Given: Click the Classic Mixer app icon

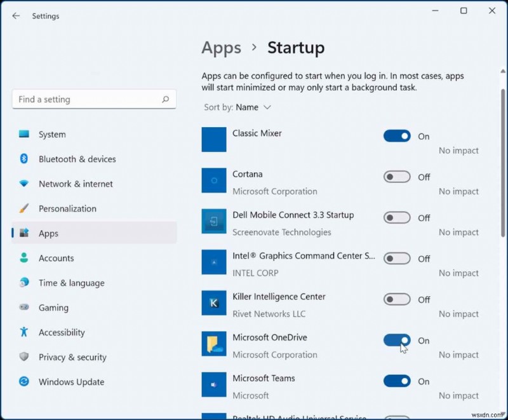Looking at the screenshot, I should click(213, 140).
